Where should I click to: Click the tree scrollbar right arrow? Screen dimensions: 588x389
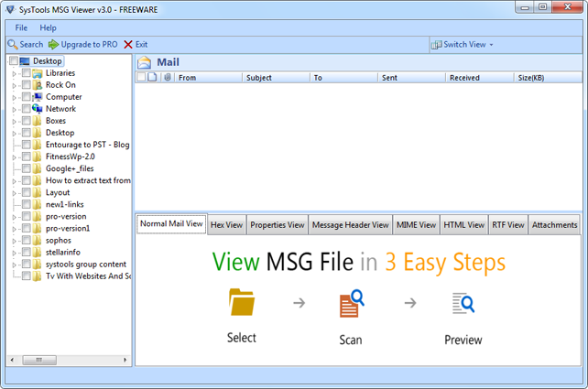click(125, 360)
